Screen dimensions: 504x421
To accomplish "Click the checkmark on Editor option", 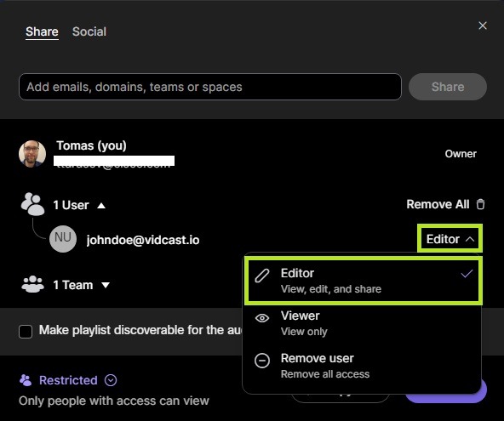I will click(467, 274).
